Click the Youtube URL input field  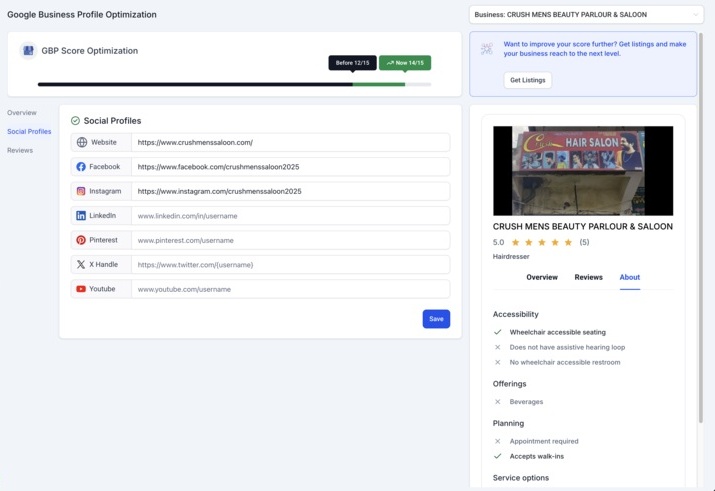[290, 289]
